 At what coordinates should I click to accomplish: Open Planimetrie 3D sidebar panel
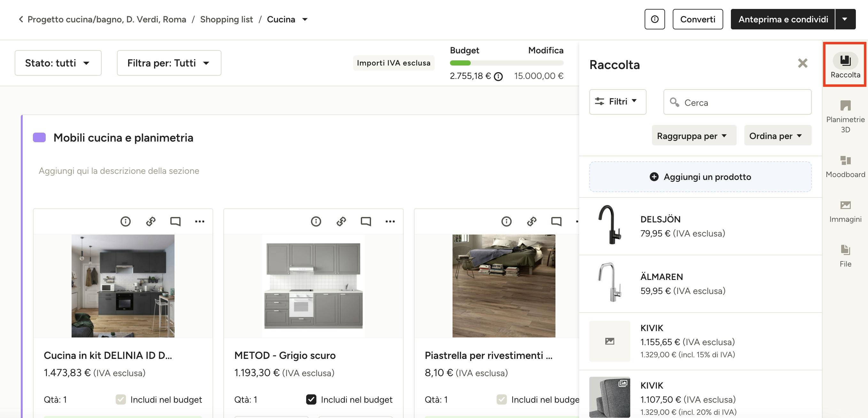845,117
